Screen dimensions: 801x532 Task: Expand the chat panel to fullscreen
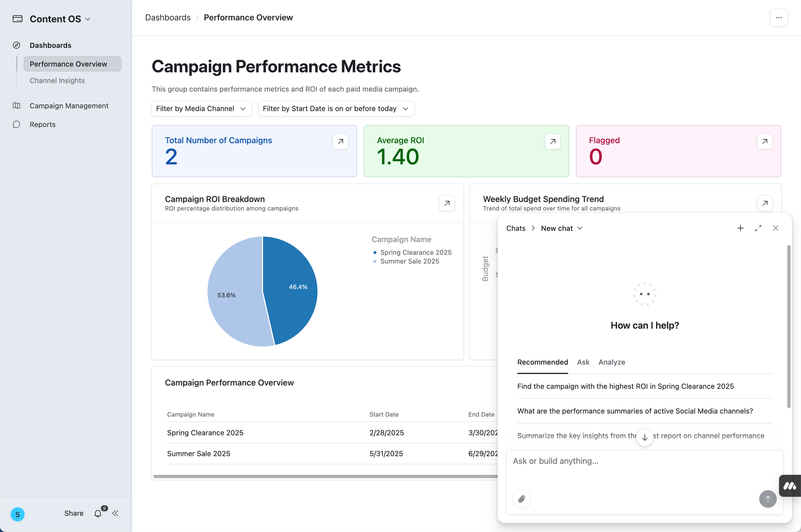click(x=758, y=228)
